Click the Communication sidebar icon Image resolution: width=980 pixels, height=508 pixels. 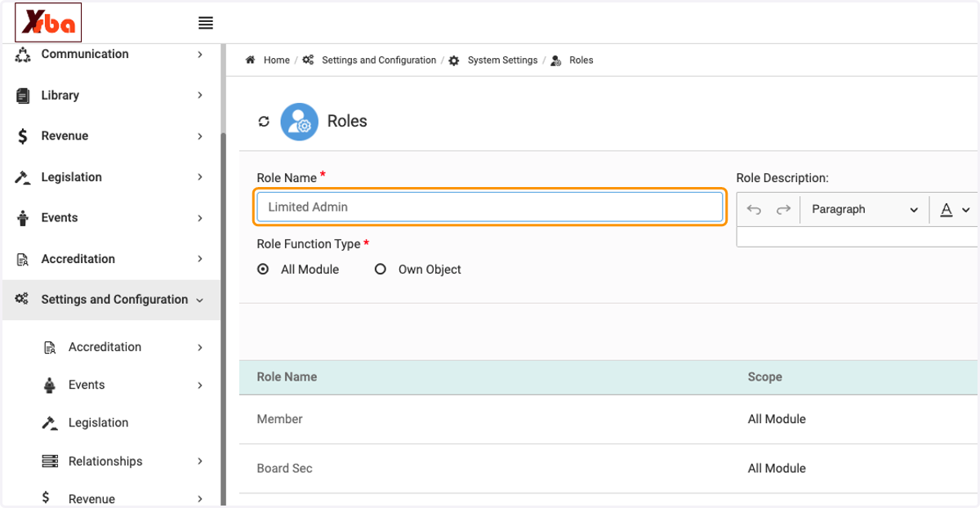(23, 55)
